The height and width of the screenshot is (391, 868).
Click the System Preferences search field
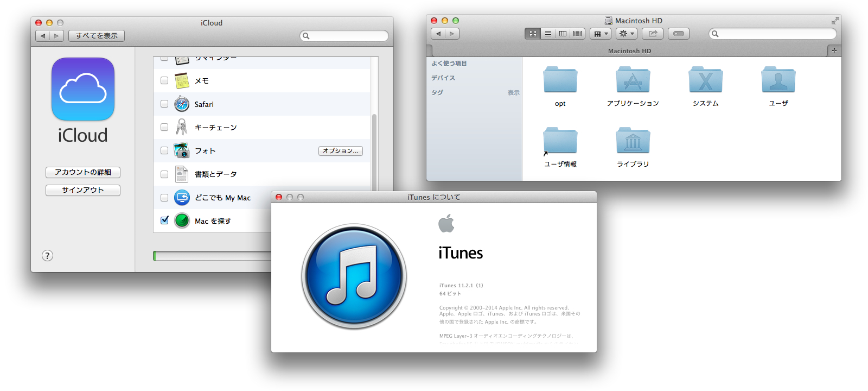coord(344,36)
